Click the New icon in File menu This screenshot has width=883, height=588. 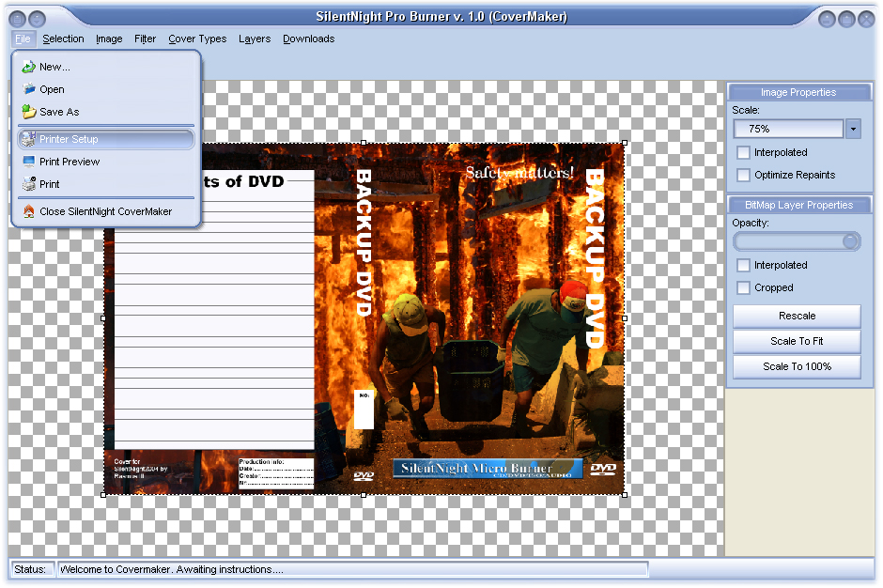[x=29, y=67]
